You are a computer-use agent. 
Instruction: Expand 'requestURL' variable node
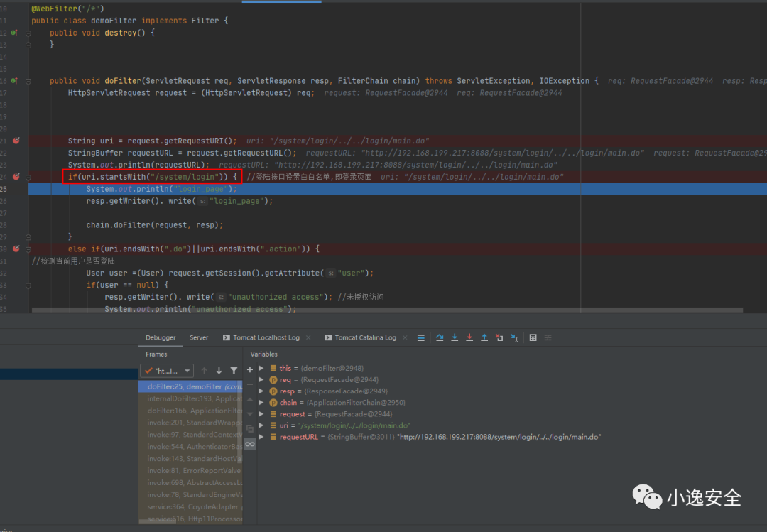click(261, 437)
